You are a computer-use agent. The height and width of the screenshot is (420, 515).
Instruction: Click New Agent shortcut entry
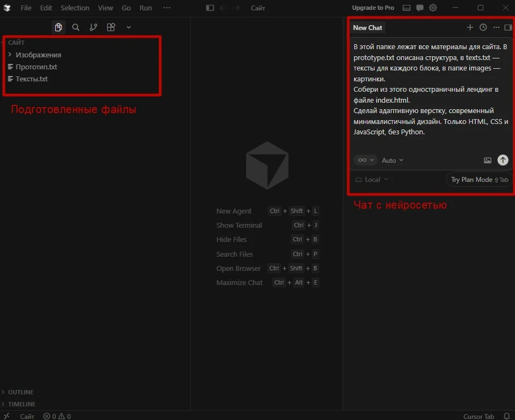pos(267,211)
